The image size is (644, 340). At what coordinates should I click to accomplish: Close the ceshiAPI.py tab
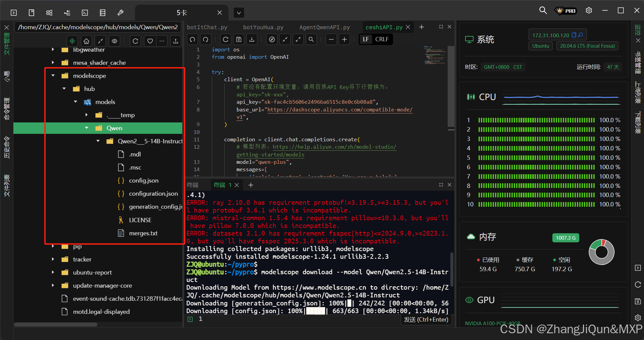tap(408, 27)
